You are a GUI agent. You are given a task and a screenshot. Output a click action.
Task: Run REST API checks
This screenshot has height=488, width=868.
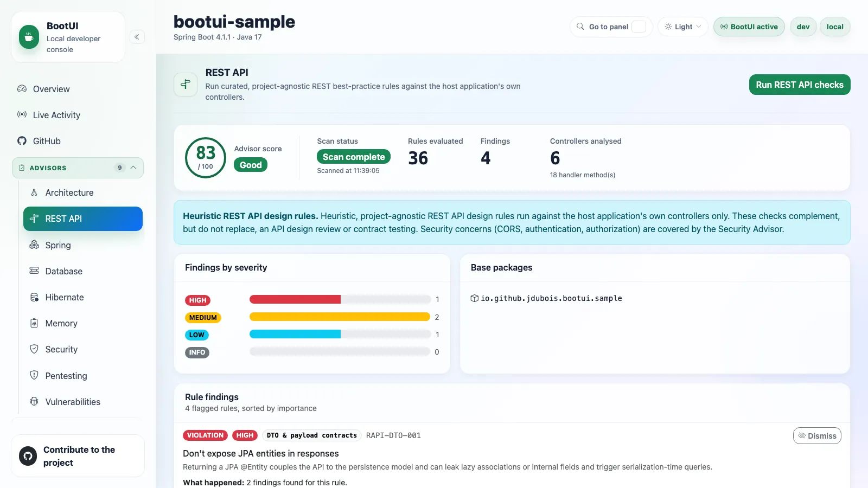pyautogui.click(x=800, y=85)
